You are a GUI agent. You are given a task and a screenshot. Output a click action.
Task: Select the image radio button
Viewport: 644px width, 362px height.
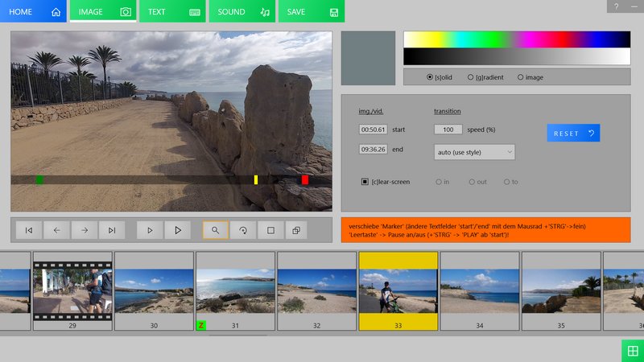click(520, 77)
